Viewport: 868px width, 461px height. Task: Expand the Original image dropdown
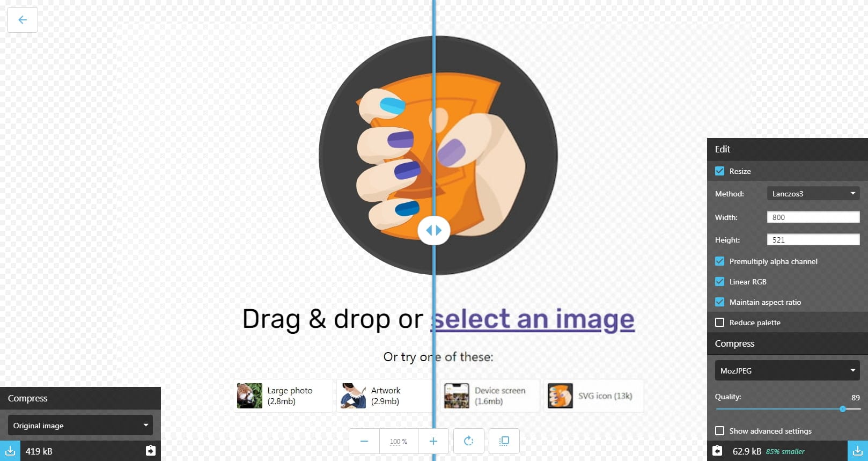80,426
